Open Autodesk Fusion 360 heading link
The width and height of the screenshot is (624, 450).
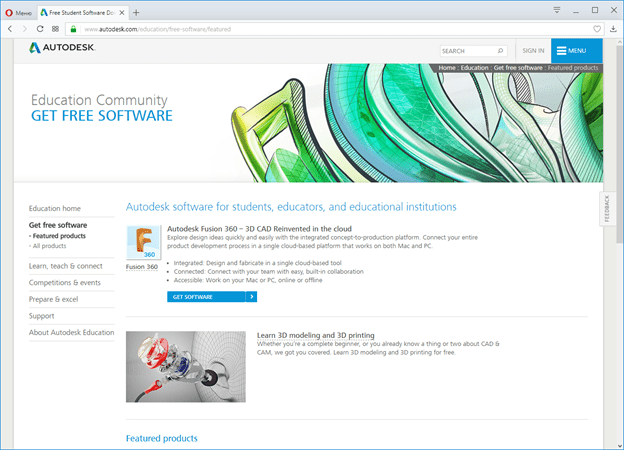point(259,229)
